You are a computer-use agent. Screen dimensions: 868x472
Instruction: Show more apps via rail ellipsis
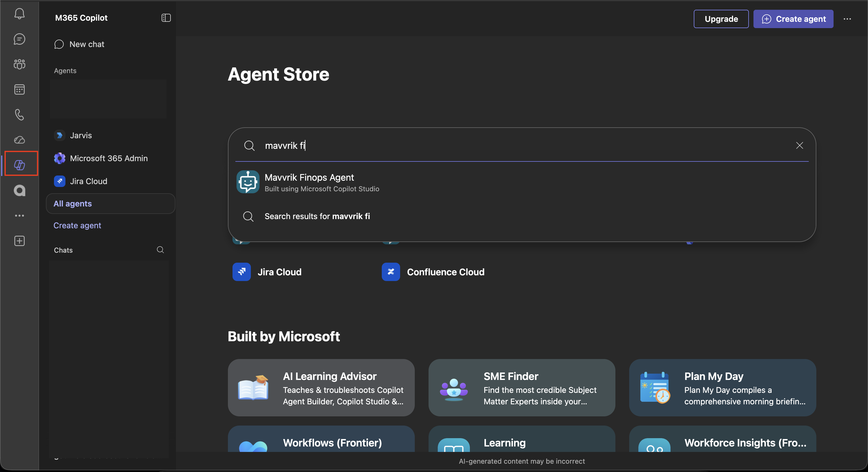pos(19,215)
